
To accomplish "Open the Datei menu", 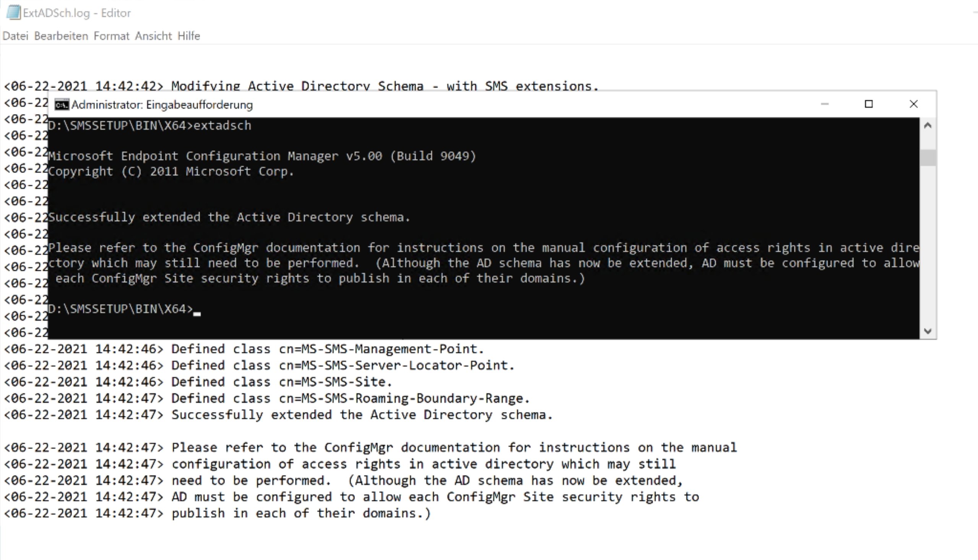I will pyautogui.click(x=16, y=36).
